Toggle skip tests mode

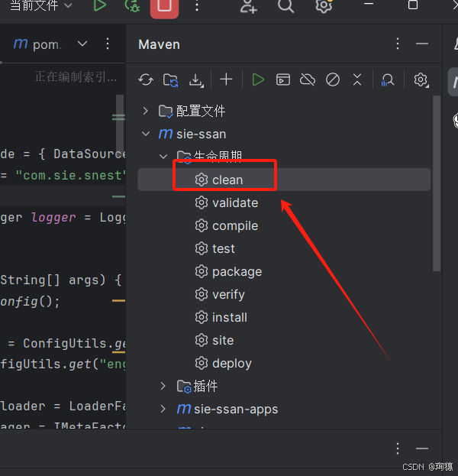[333, 79]
